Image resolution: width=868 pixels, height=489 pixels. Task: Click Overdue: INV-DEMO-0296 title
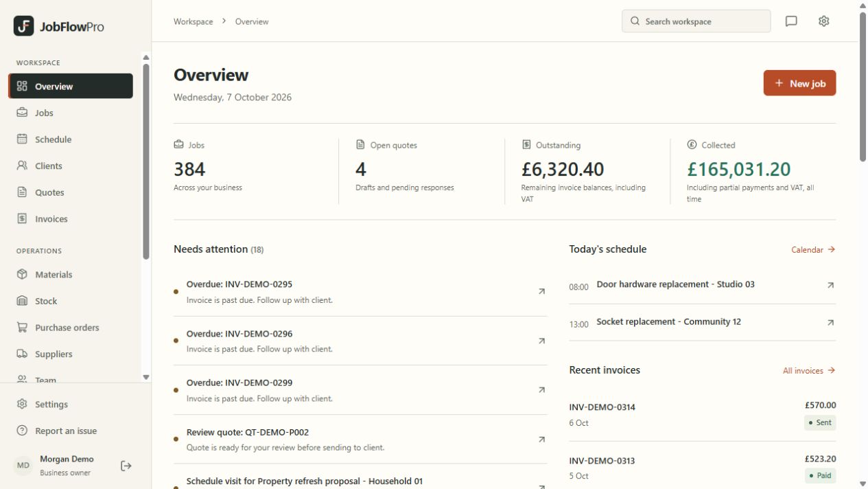(239, 334)
